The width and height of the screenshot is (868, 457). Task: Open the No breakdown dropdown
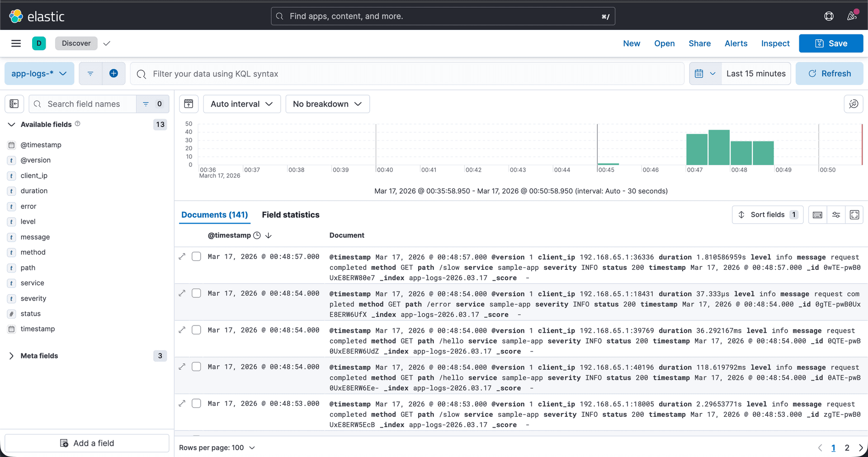coord(327,104)
